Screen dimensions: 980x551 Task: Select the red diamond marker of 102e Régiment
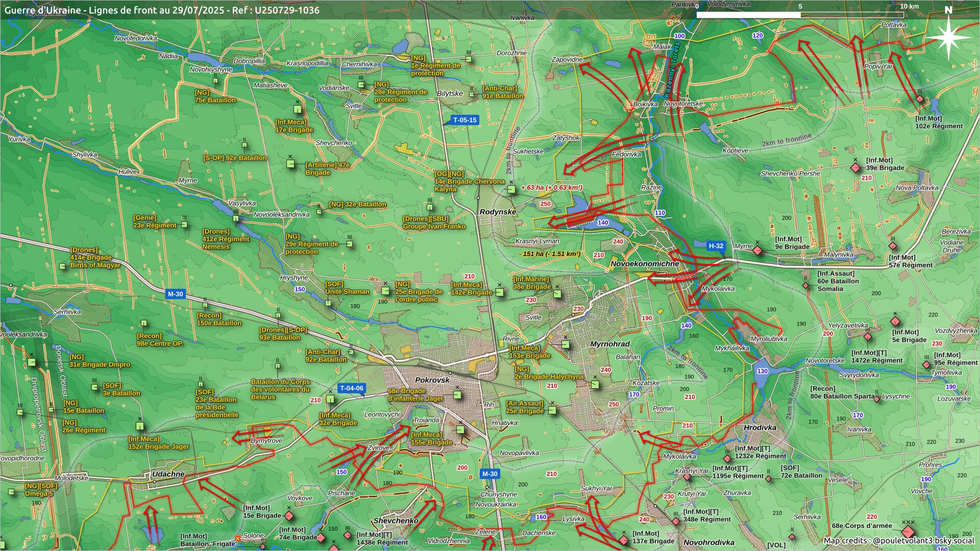pyautogui.click(x=919, y=99)
